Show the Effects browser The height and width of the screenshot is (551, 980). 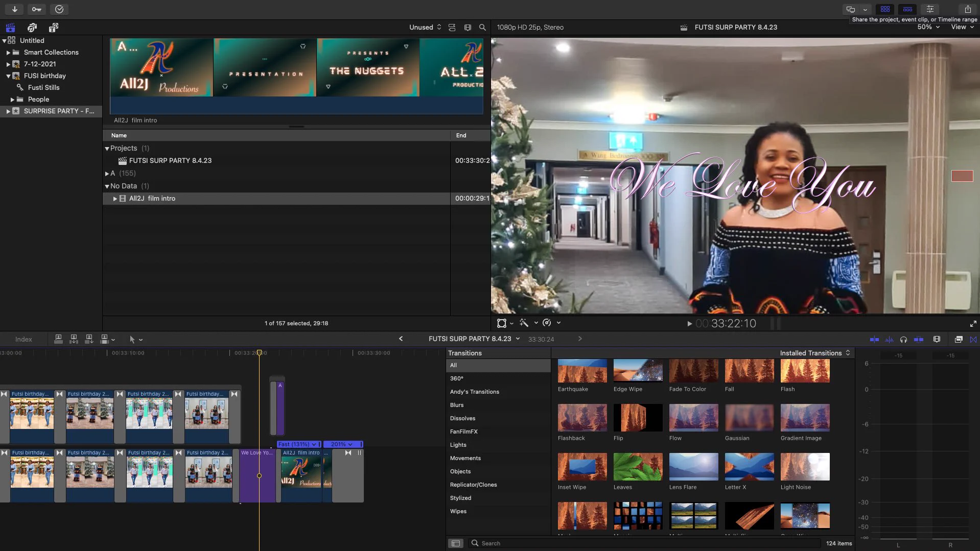click(x=959, y=339)
